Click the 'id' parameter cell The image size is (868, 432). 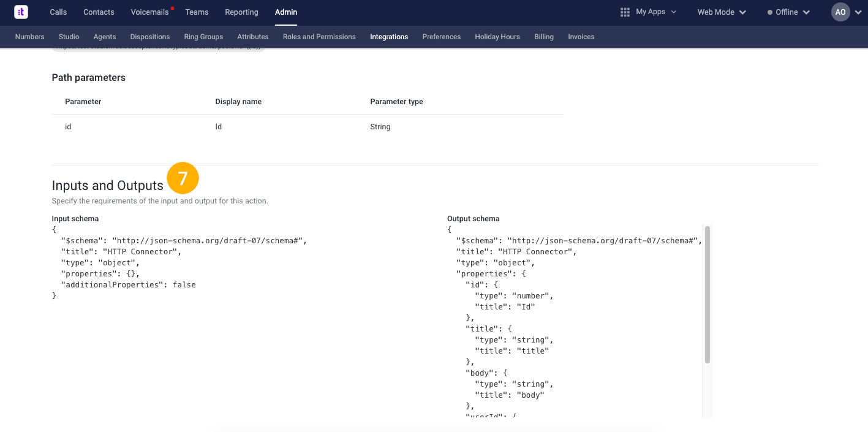click(68, 127)
